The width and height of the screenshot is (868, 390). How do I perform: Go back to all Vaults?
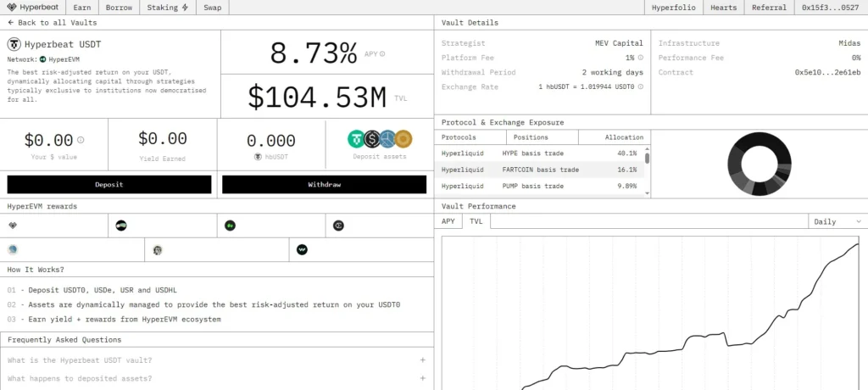pyautogui.click(x=53, y=23)
